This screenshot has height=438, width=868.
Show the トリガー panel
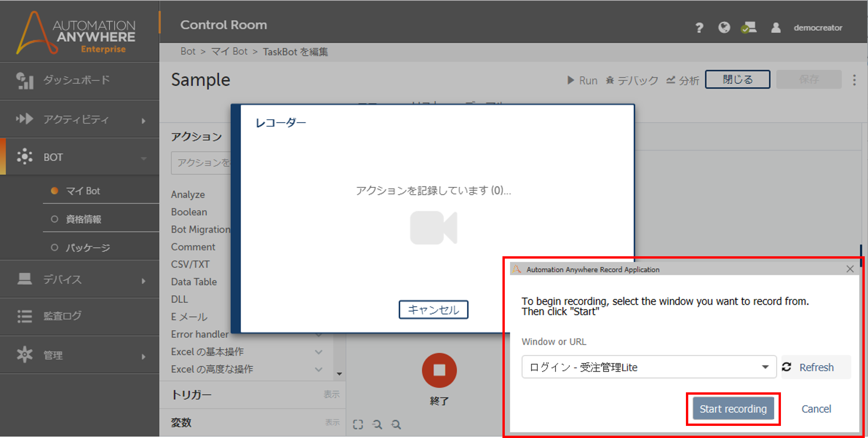[332, 395]
